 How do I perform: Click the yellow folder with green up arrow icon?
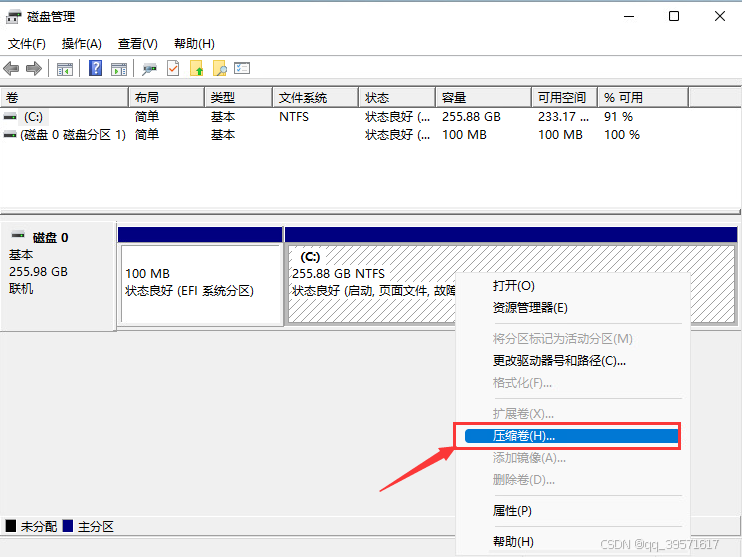tap(196, 69)
